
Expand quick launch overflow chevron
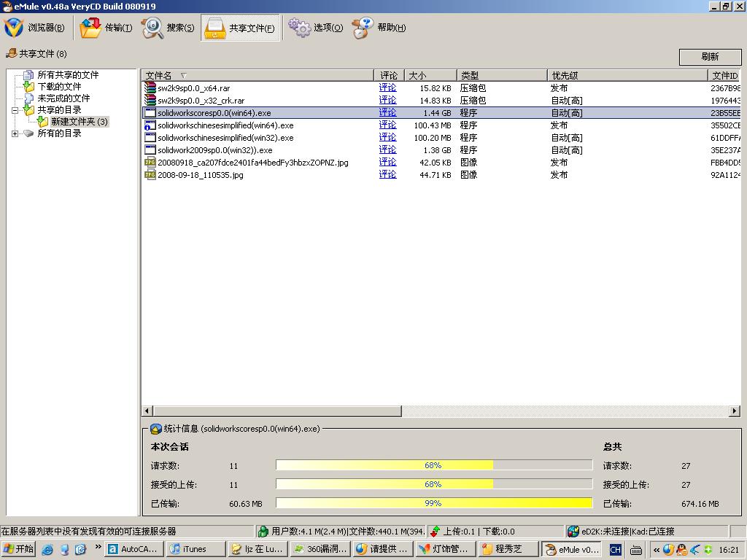(x=98, y=546)
